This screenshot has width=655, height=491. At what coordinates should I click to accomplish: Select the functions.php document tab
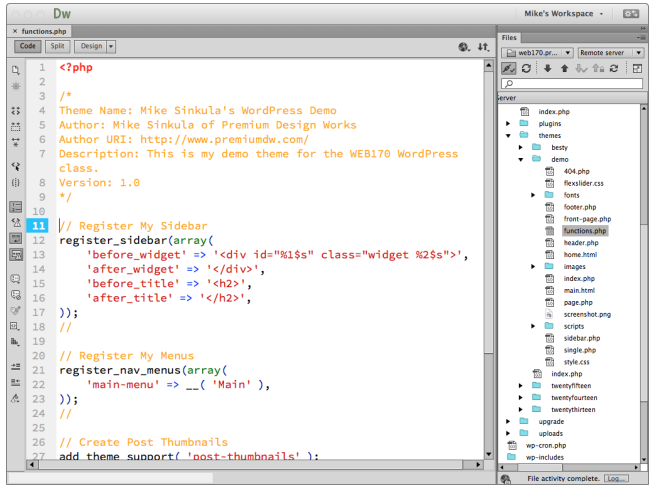[44, 31]
